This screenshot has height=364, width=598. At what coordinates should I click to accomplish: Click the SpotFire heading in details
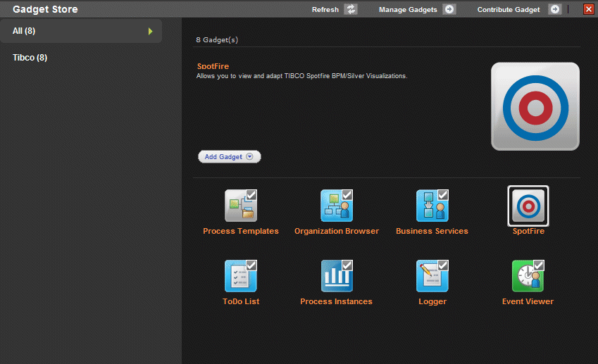(x=213, y=66)
